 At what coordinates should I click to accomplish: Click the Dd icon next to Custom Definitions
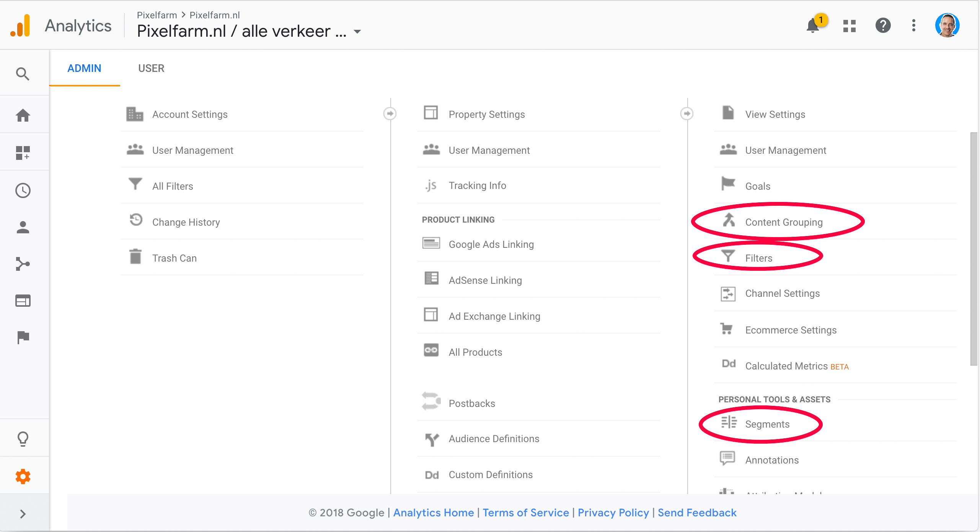432,475
